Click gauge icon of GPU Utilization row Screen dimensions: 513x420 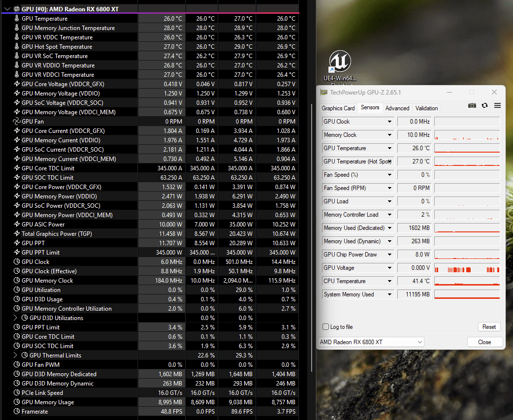click(x=17, y=290)
